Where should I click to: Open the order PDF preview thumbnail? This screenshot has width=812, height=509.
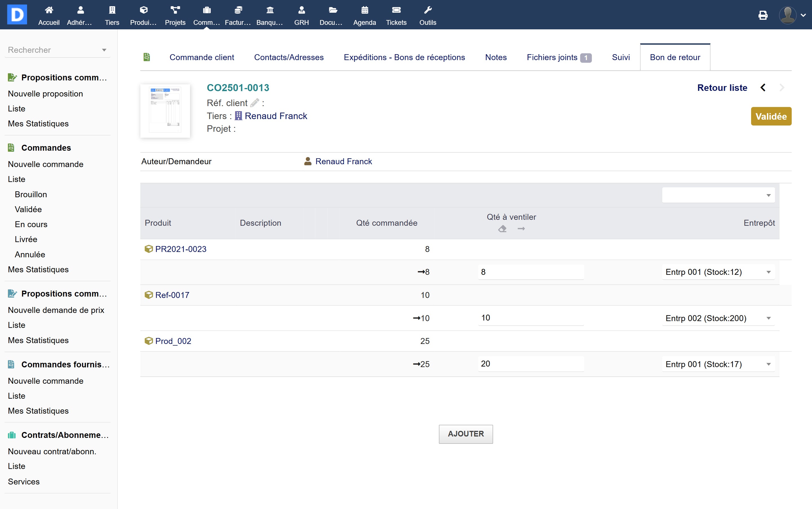coord(165,111)
